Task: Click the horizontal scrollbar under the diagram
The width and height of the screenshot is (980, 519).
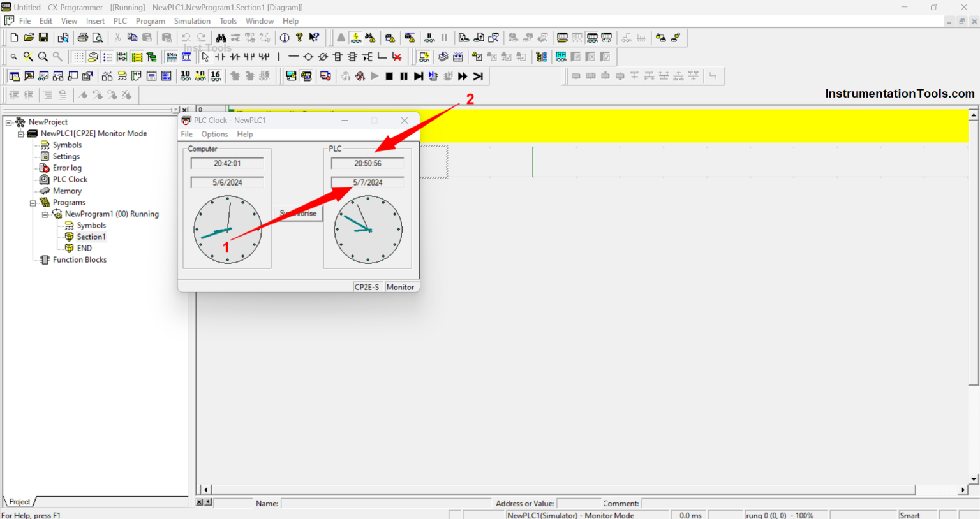Action: [x=561, y=490]
